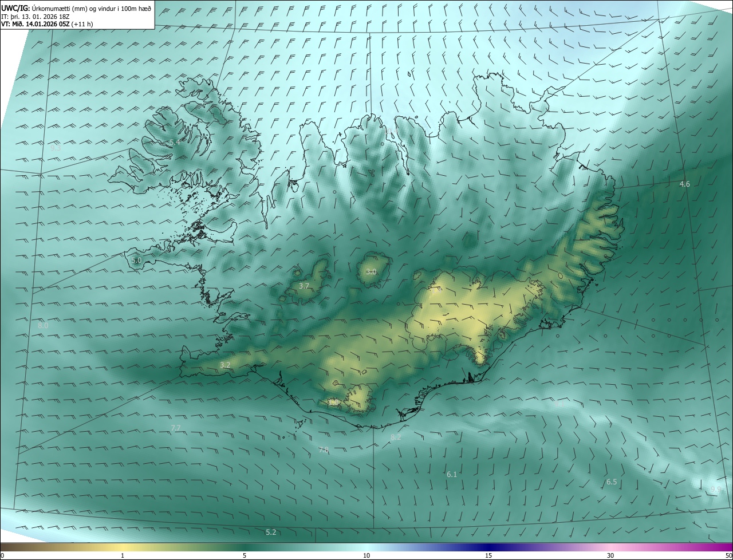Click the title 'UWC/IG: Úrkomumætti (mm) og vindur'
733x560 pixels.
(x=76, y=7)
